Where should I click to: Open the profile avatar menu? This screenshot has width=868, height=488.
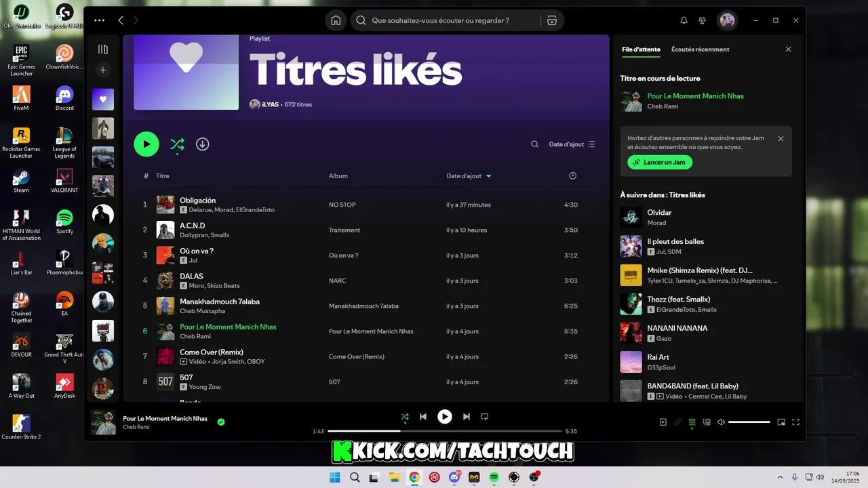[x=727, y=20]
